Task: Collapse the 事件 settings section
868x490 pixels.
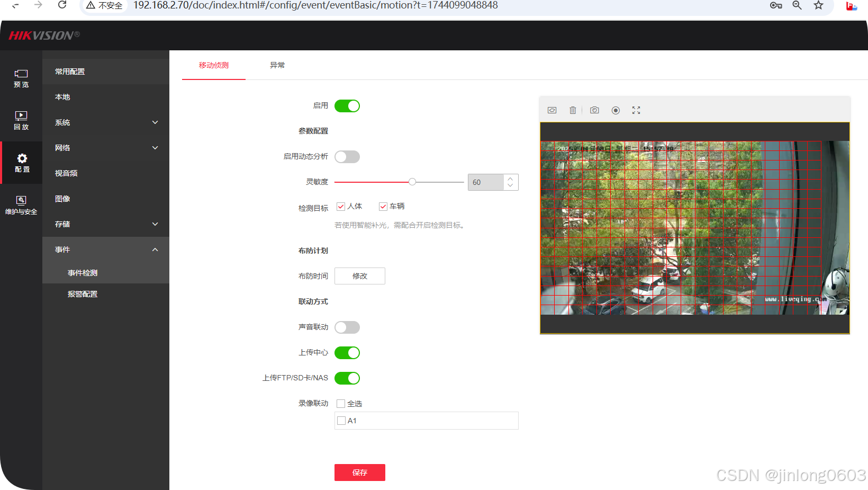Action: tap(105, 249)
